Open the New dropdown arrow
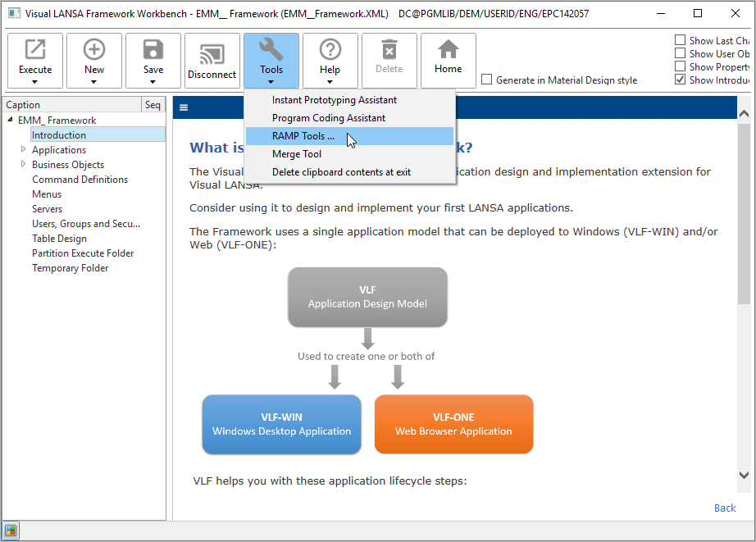 click(x=94, y=82)
